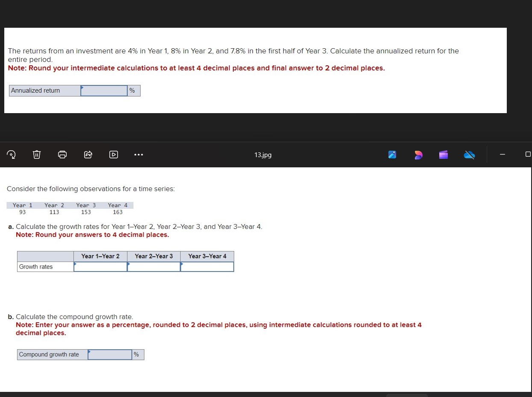This screenshot has height=397, width=532.
Task: Delete the photo using the trash icon
Action: click(x=37, y=155)
